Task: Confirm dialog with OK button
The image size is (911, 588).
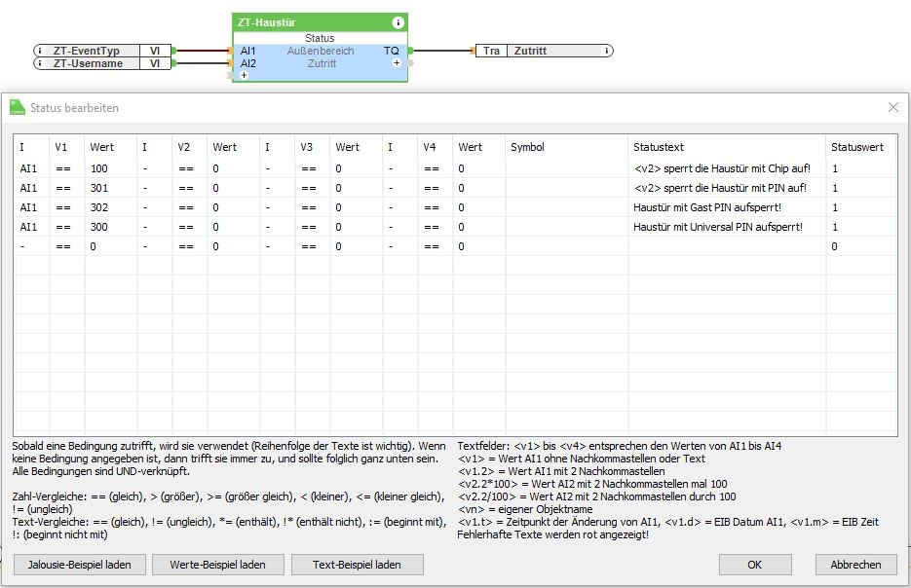Action: coord(755,565)
